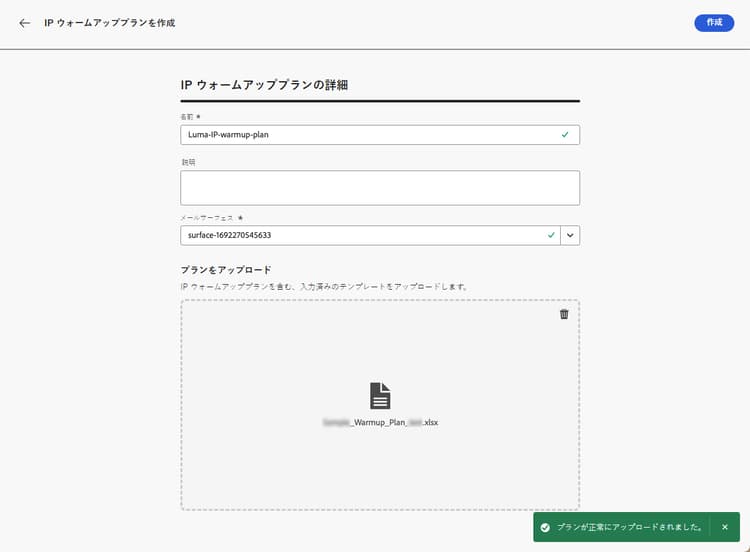Viewport: 750px width, 552px height.
Task: Delete the uploaded file with trash icon
Action: pyautogui.click(x=564, y=314)
